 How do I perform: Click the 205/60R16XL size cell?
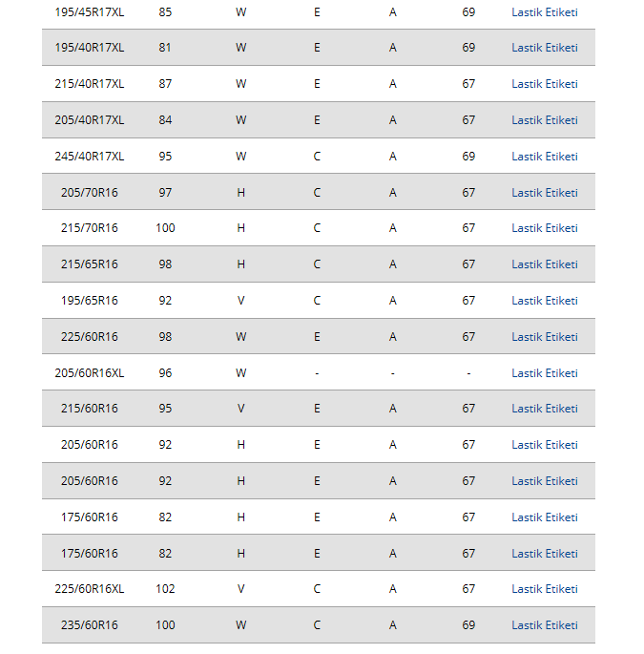pos(90,373)
